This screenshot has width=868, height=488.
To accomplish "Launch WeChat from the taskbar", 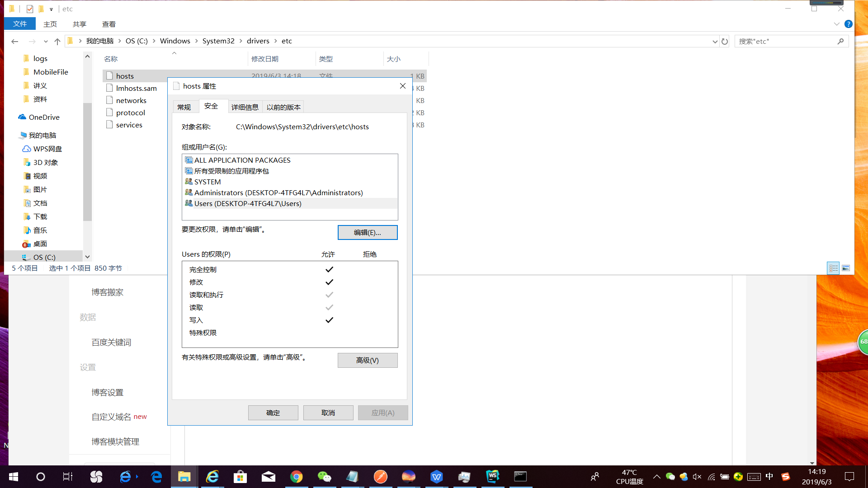I will 325,476.
